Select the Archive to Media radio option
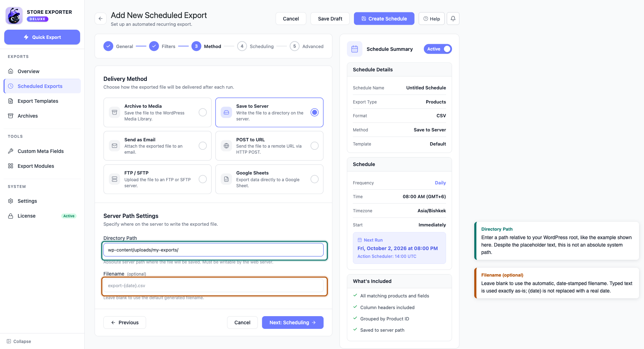Screen dimensions: 644x349 pos(203,112)
